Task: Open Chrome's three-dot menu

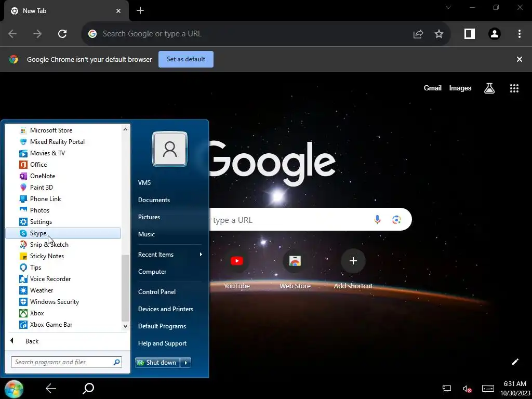Action: [520, 34]
